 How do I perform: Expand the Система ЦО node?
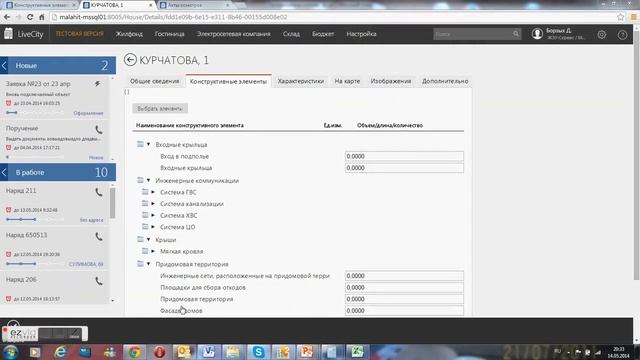coord(153,227)
